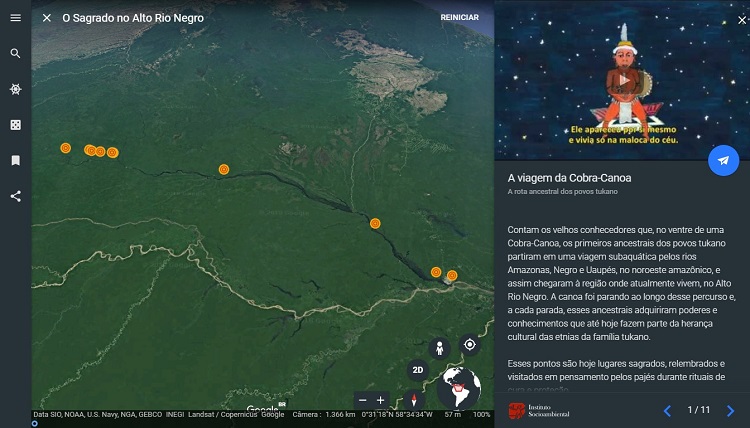Go to next story slide arrow
This screenshot has width=750, height=428.
pyautogui.click(x=730, y=410)
